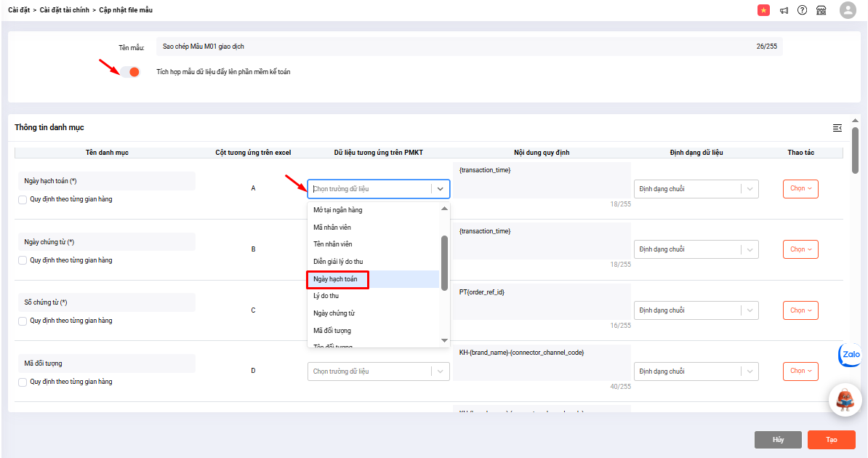
Task: Click the 'Tên mẫu' name input field
Action: coord(458,47)
